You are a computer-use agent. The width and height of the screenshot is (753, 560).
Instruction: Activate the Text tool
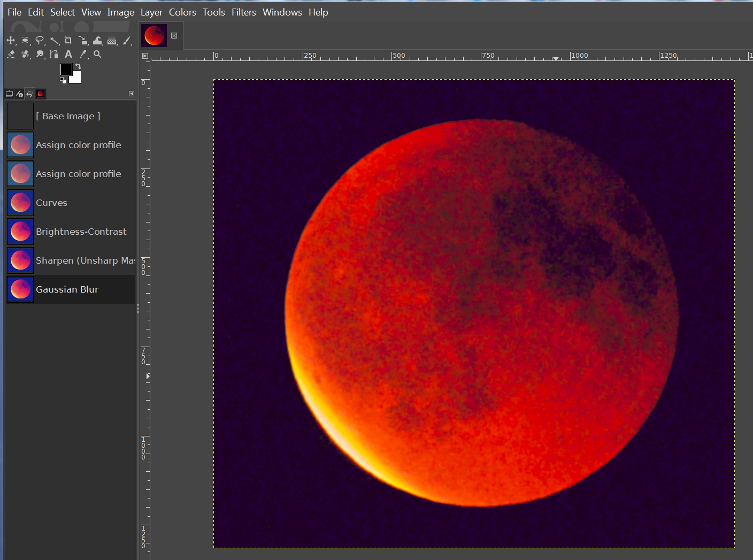pyautogui.click(x=68, y=55)
